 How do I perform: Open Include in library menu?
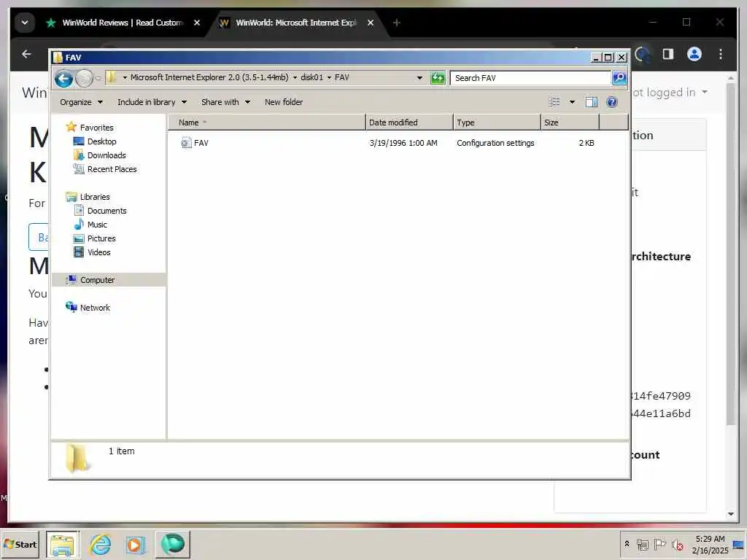pyautogui.click(x=152, y=102)
